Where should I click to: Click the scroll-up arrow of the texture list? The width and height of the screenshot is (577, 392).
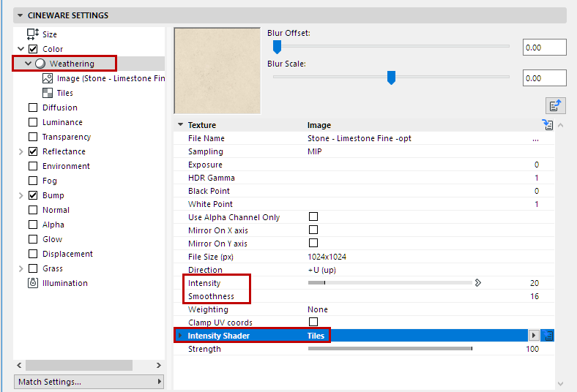tap(560, 125)
